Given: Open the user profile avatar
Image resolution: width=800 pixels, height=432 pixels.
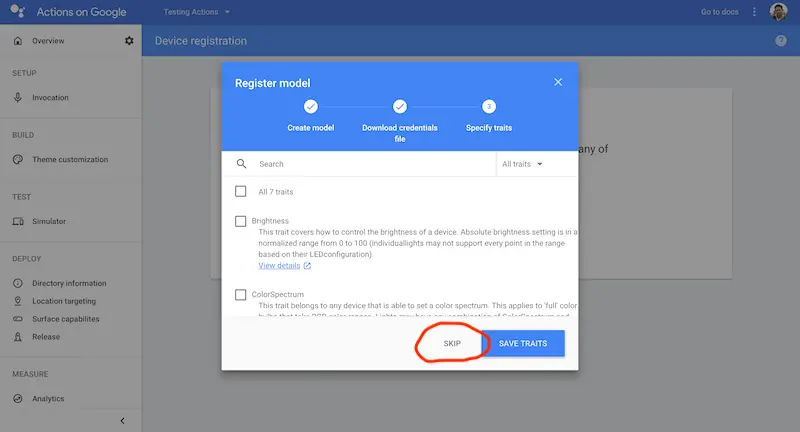Looking at the screenshot, I should point(779,12).
